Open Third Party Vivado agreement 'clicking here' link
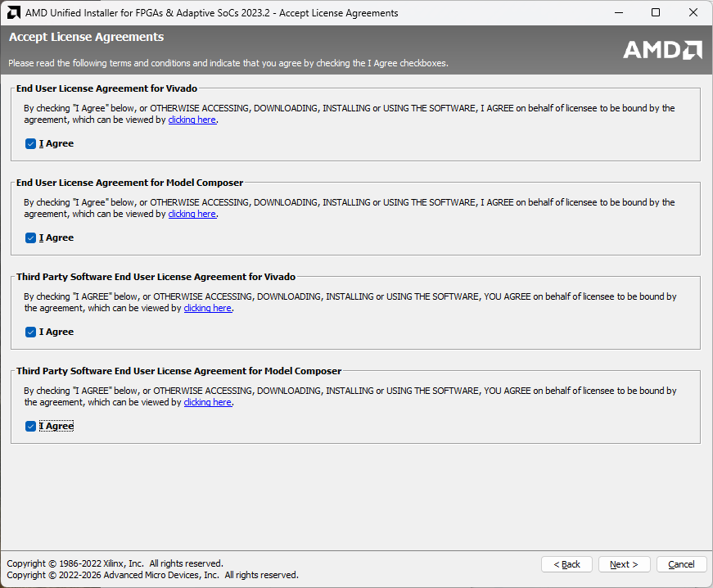This screenshot has height=588, width=713. click(208, 308)
